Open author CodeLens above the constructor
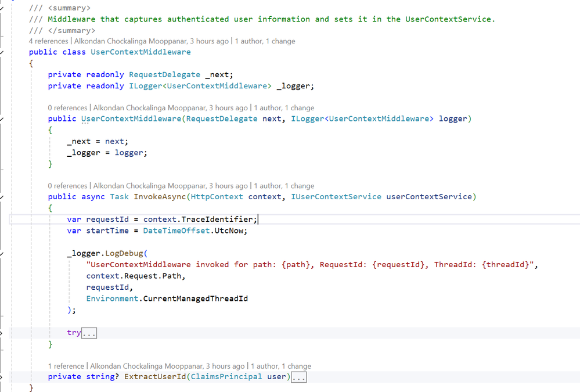This screenshot has height=392, width=580. pos(170,107)
